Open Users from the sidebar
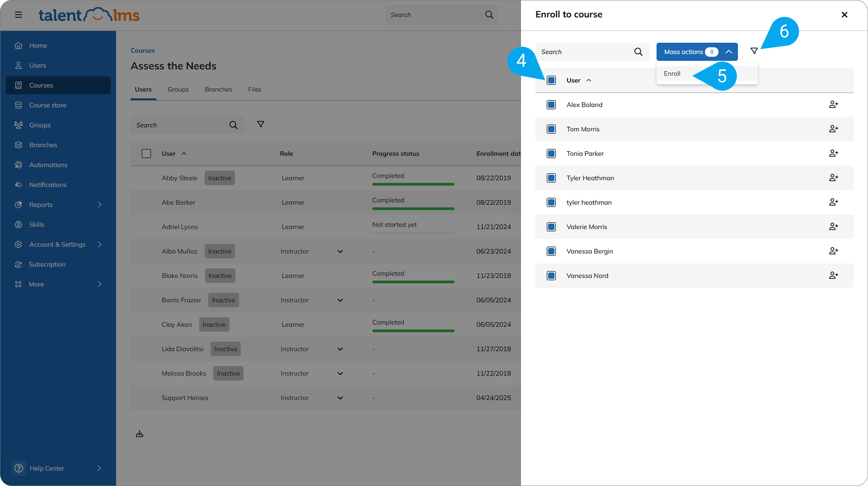The height and width of the screenshot is (486, 868). pyautogui.click(x=38, y=65)
